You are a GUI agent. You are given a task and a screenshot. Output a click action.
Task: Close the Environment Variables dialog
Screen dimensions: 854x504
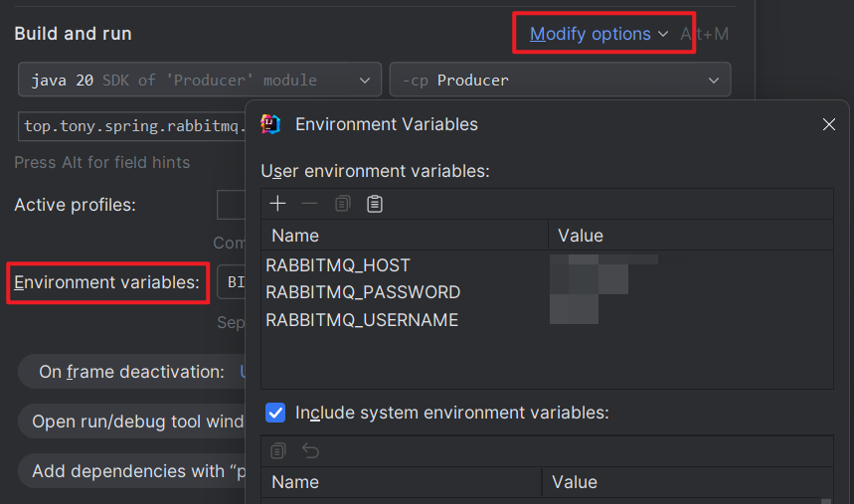(828, 124)
